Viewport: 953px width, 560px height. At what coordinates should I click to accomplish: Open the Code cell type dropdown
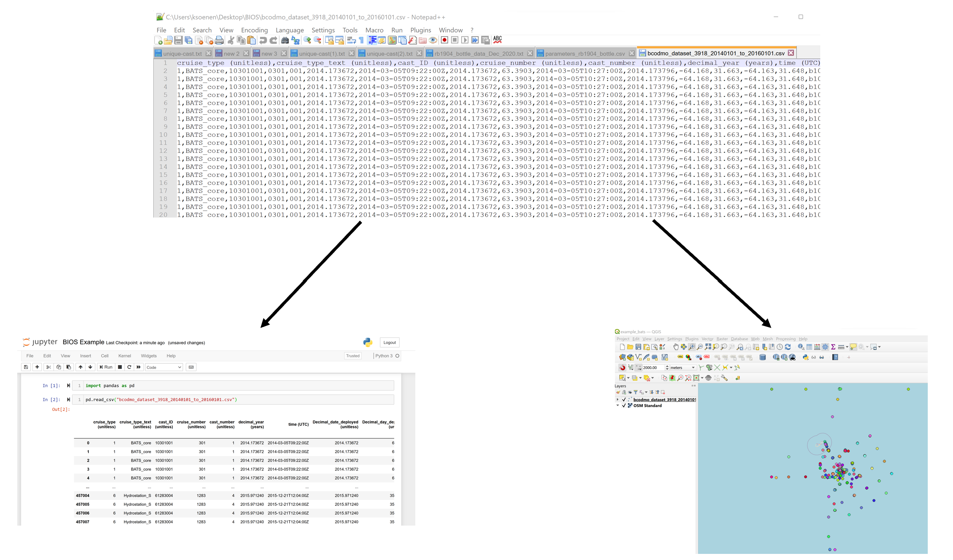click(164, 367)
